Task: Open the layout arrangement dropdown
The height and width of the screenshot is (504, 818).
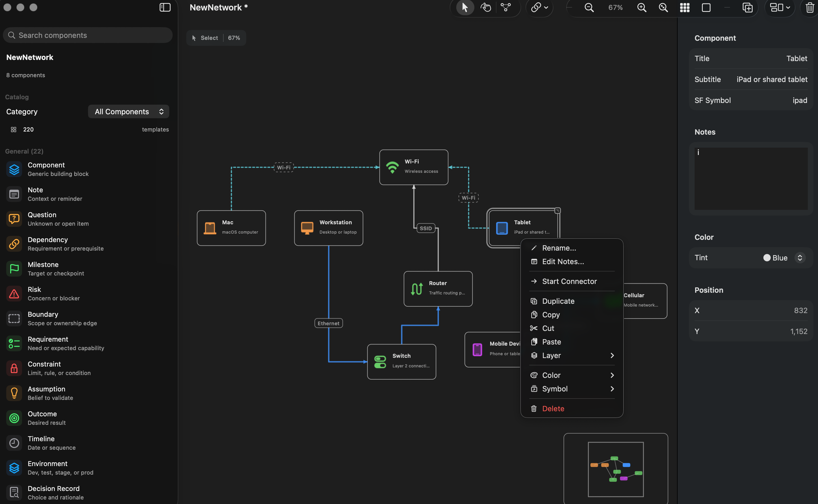Action: pyautogui.click(x=780, y=7)
